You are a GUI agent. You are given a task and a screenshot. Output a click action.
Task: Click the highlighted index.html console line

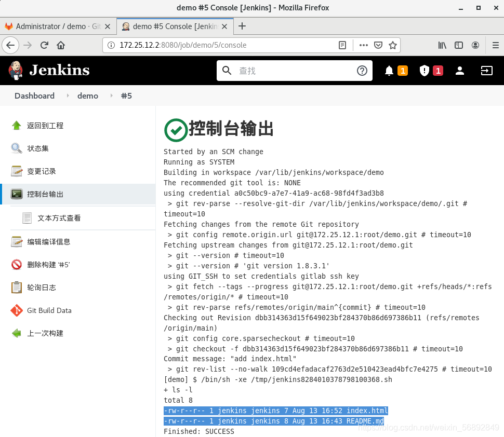pos(276,411)
